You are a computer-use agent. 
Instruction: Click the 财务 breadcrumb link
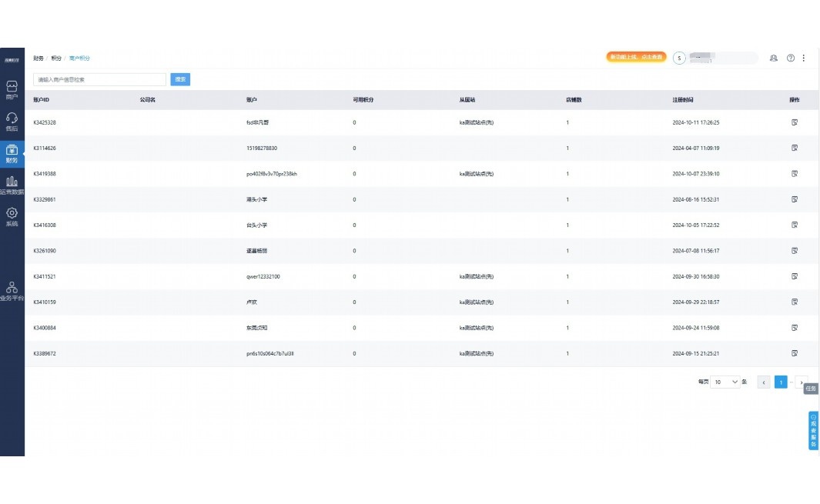[38, 58]
